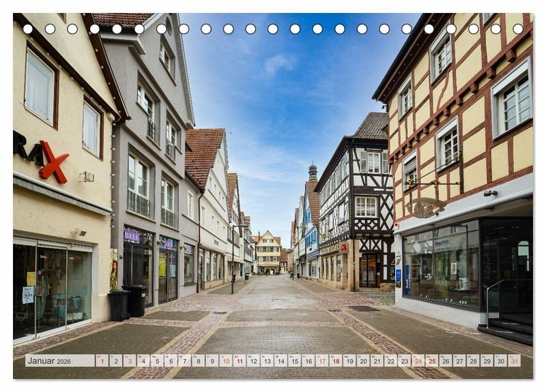The width and height of the screenshot is (546, 392).
Task: Select day 17 in calendar strip
Action: tap(322, 361)
